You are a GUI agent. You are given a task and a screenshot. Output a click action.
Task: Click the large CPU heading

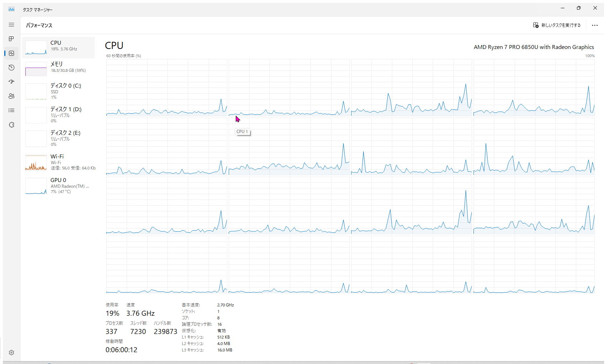tap(114, 45)
